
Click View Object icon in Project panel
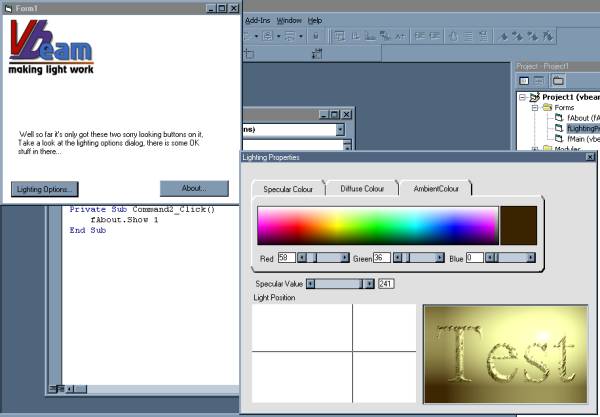click(x=537, y=80)
